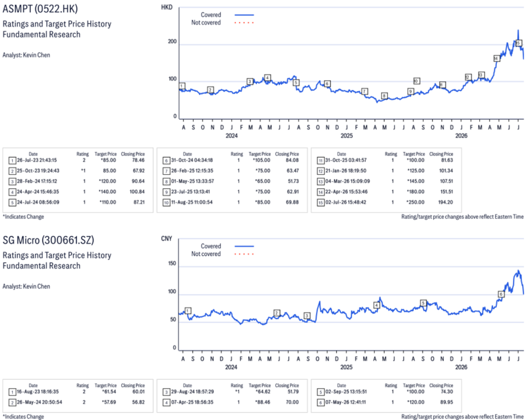
Task: Click the date 11-Aug-25 11:00:54
Action: click(192, 202)
